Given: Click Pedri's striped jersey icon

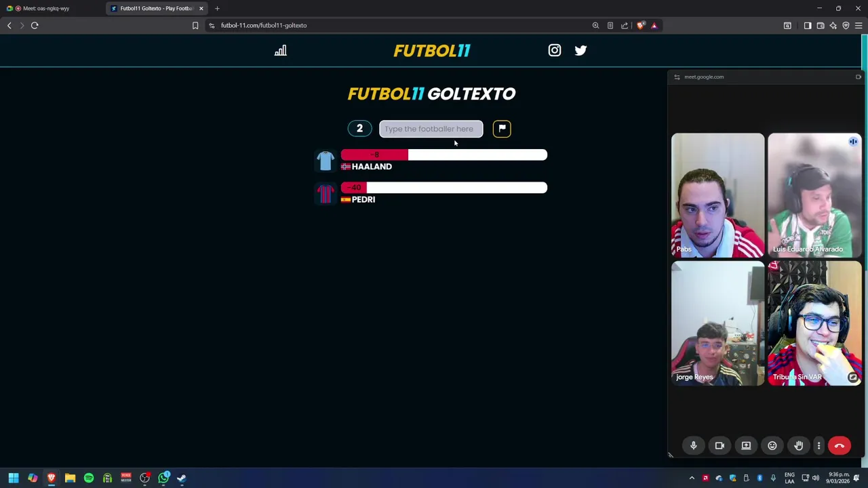Looking at the screenshot, I should point(325,193).
